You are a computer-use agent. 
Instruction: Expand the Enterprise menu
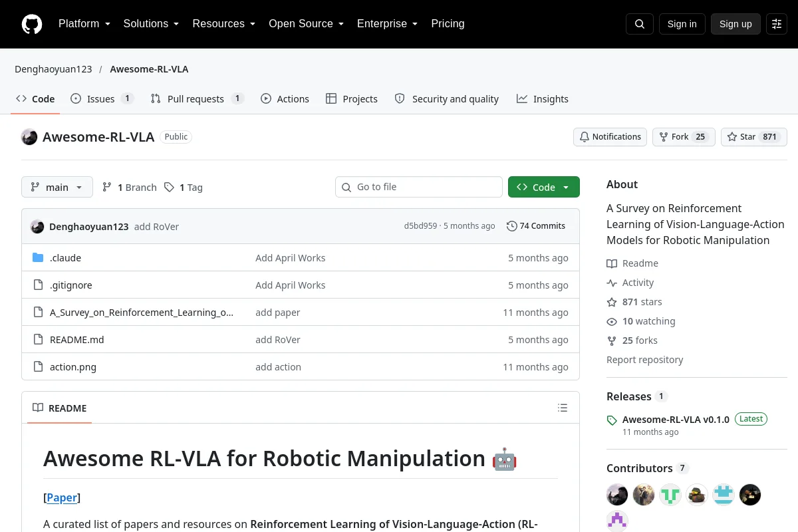387,24
